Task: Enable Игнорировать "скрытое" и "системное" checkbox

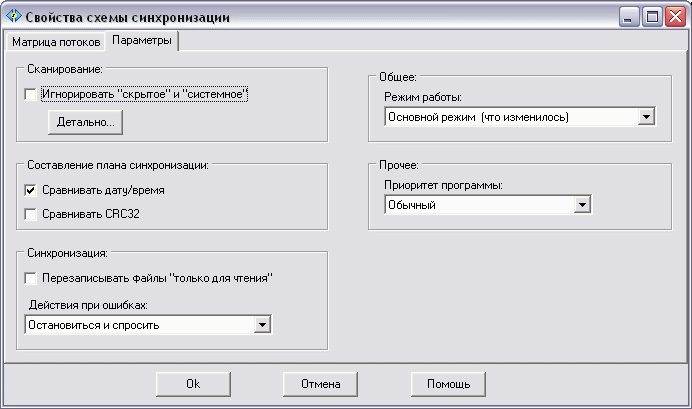Action: [31, 95]
